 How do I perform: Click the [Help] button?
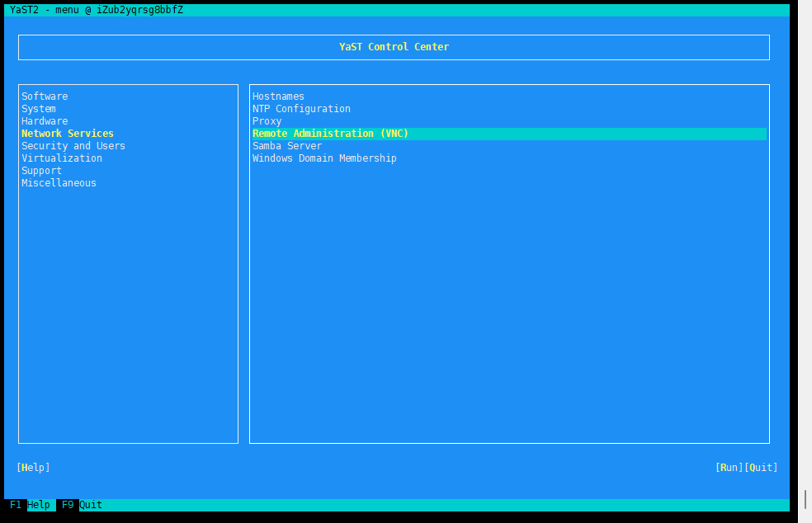(x=33, y=468)
